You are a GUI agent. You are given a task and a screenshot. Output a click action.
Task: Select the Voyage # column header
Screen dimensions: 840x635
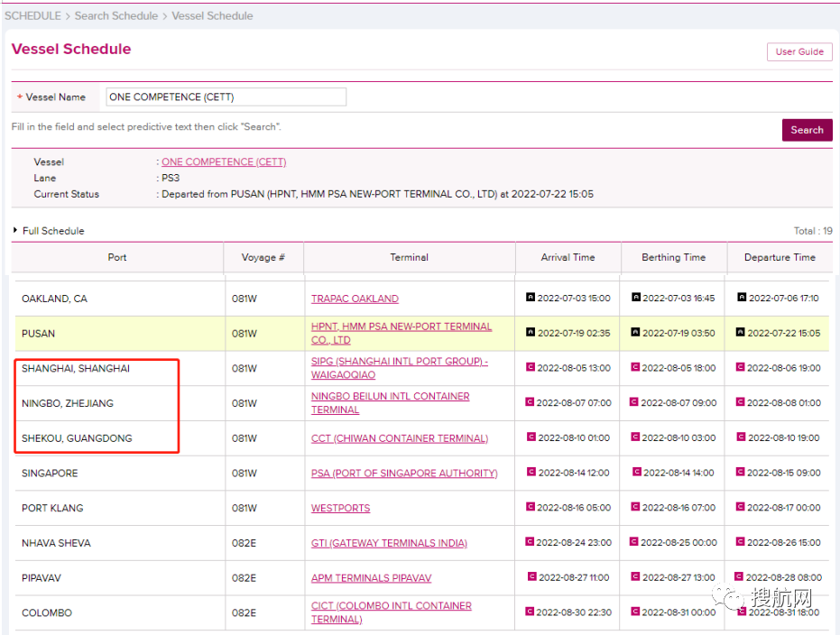(x=263, y=257)
